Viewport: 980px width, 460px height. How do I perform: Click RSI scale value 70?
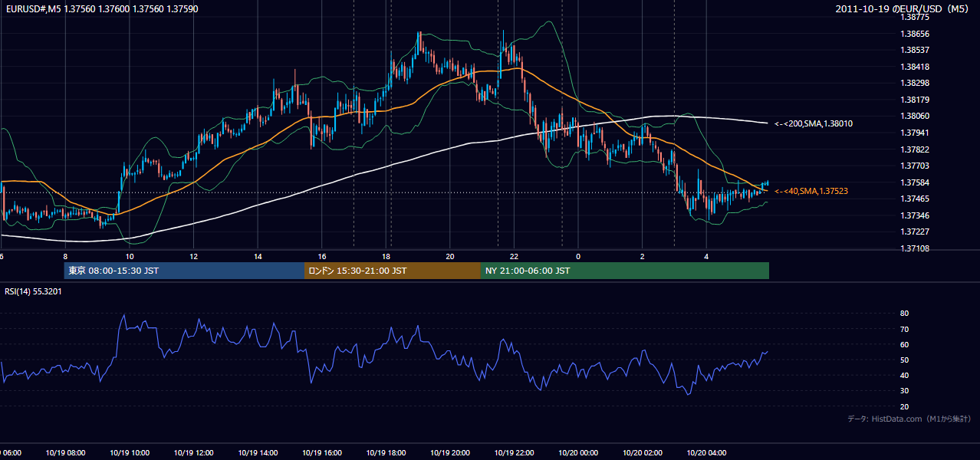[x=904, y=329]
